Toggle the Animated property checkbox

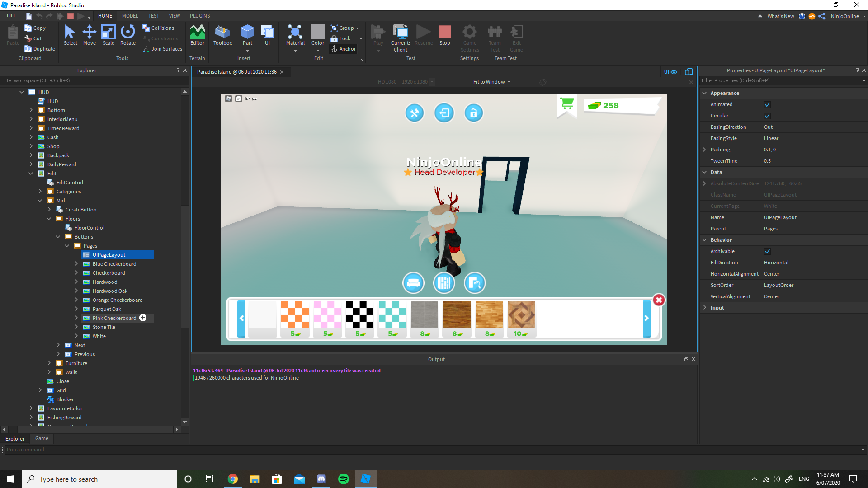click(768, 104)
